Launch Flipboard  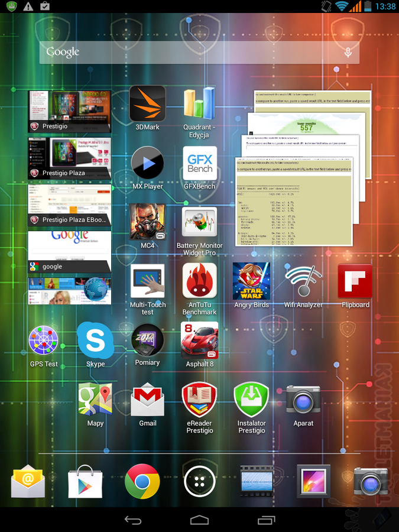point(355,286)
